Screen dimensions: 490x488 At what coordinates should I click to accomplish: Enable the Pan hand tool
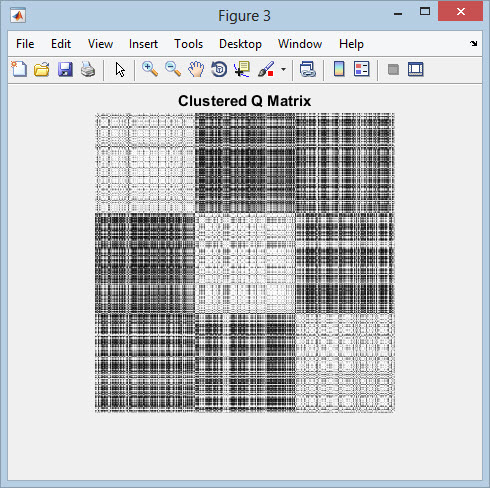click(x=196, y=69)
